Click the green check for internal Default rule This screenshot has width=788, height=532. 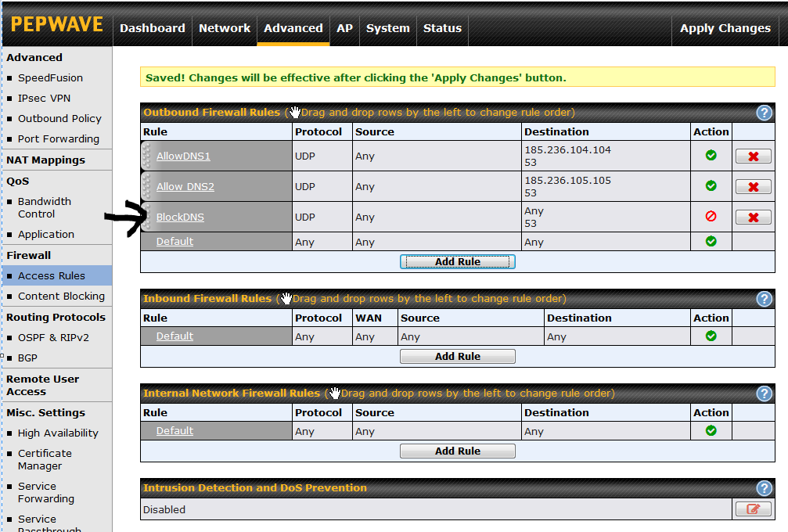pyautogui.click(x=711, y=430)
